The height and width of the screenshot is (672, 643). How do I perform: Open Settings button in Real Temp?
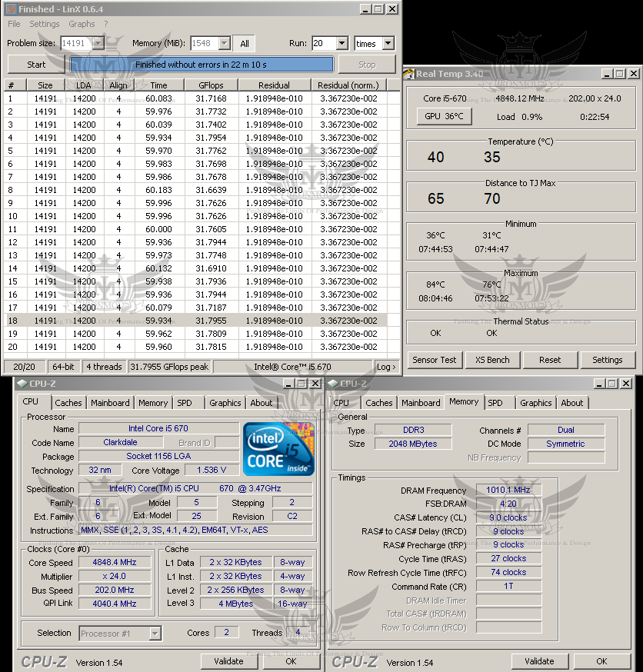coord(608,360)
